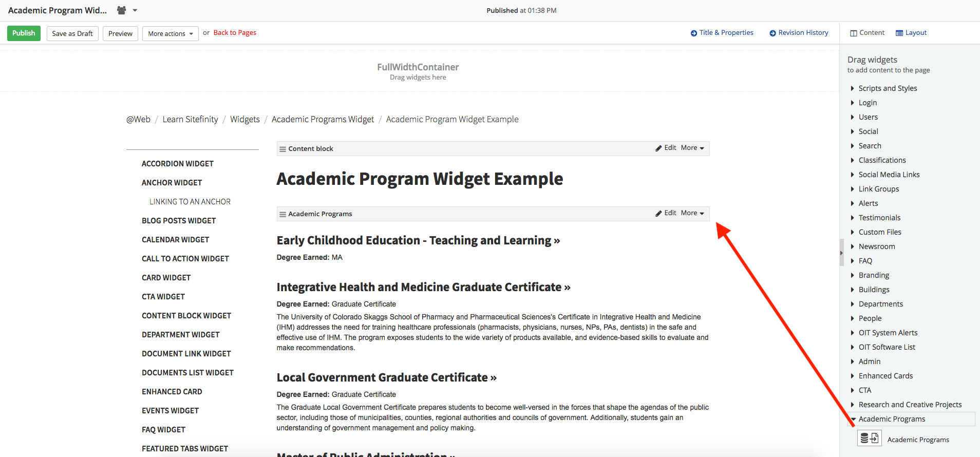The width and height of the screenshot is (980, 457).
Task: Expand the Enhanced Cards group
Action: pos(885,376)
